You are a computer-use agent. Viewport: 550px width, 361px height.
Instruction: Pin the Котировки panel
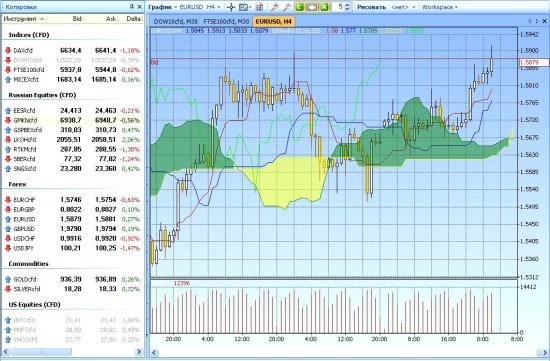coord(132,6)
